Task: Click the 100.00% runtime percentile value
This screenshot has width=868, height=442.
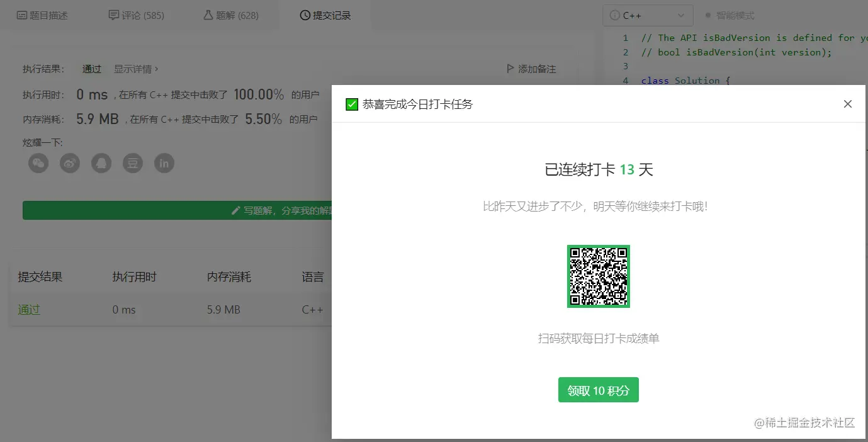Action: click(259, 94)
